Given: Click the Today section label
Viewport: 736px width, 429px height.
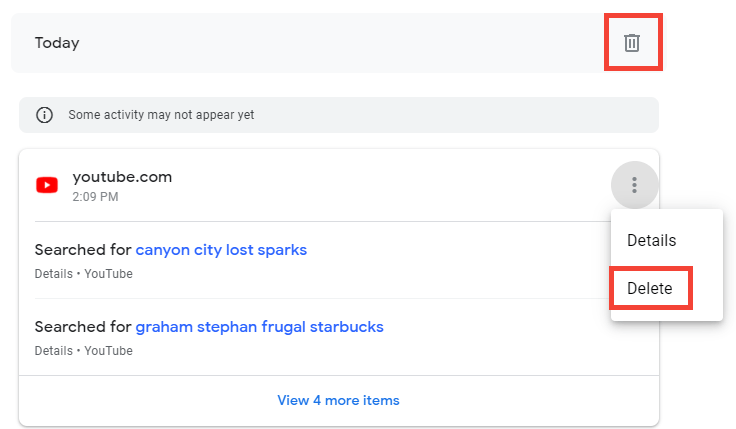Looking at the screenshot, I should [x=57, y=43].
